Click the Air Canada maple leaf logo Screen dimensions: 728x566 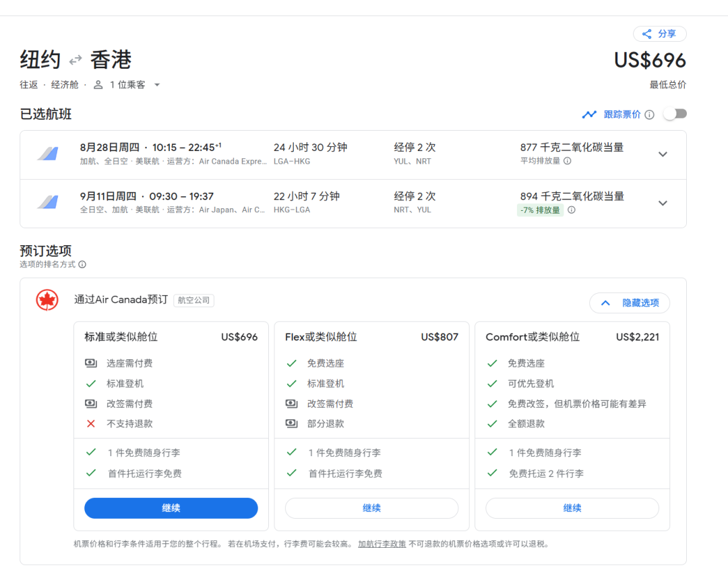click(47, 301)
